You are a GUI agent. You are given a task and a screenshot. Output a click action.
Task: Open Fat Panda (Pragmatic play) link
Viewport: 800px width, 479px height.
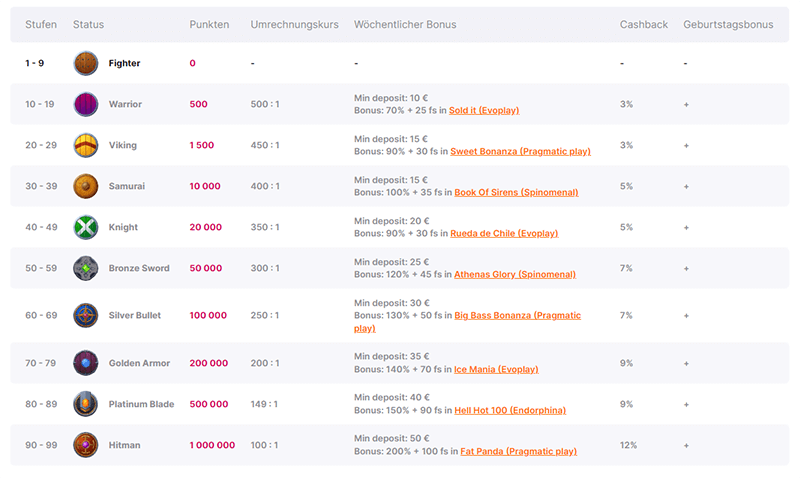click(518, 452)
